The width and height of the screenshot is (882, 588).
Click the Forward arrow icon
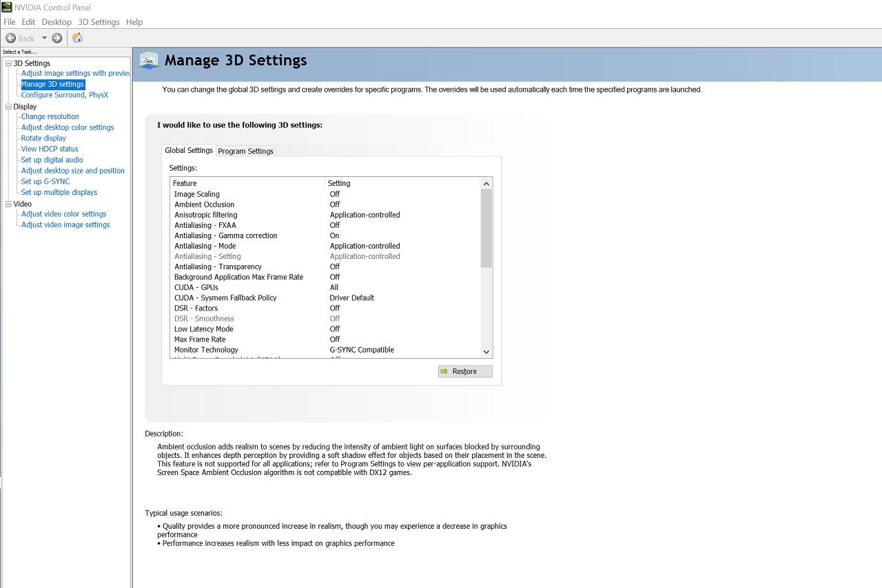[x=57, y=38]
